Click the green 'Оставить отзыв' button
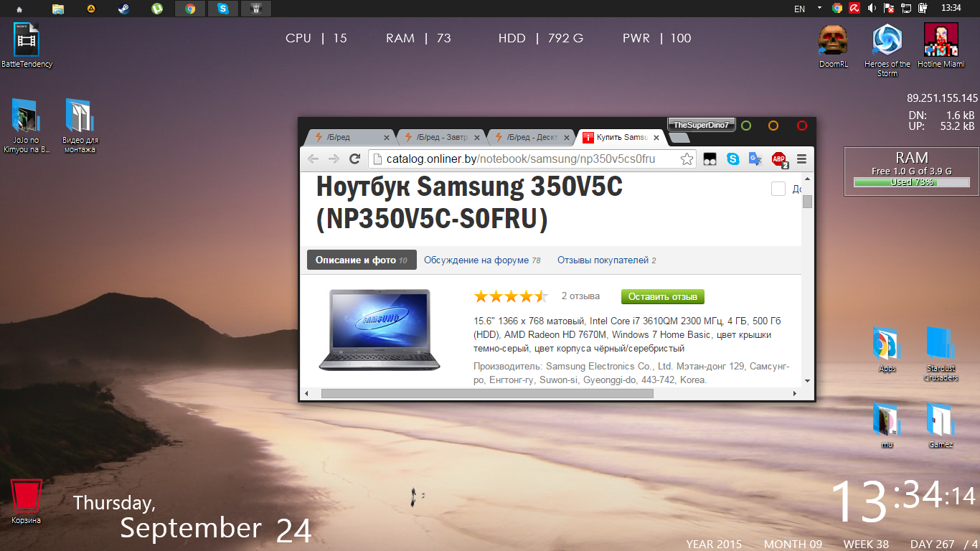The width and height of the screenshot is (980, 551). 663,296
